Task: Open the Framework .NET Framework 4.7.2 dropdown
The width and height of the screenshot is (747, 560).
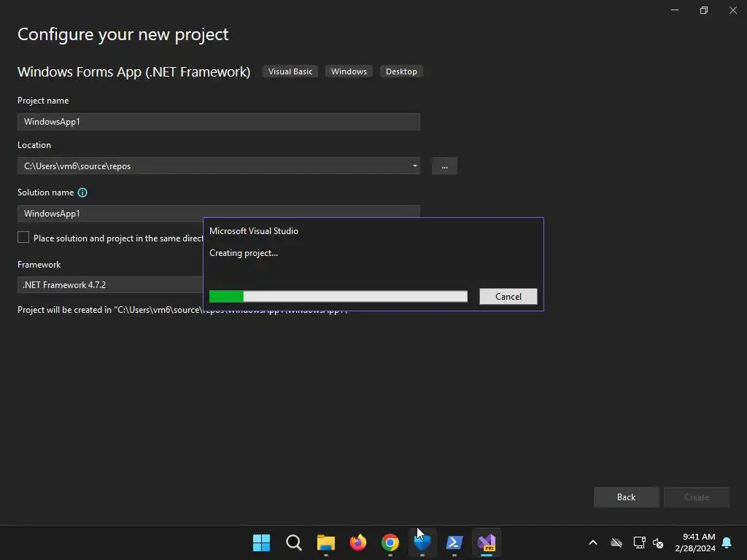Action: click(111, 285)
